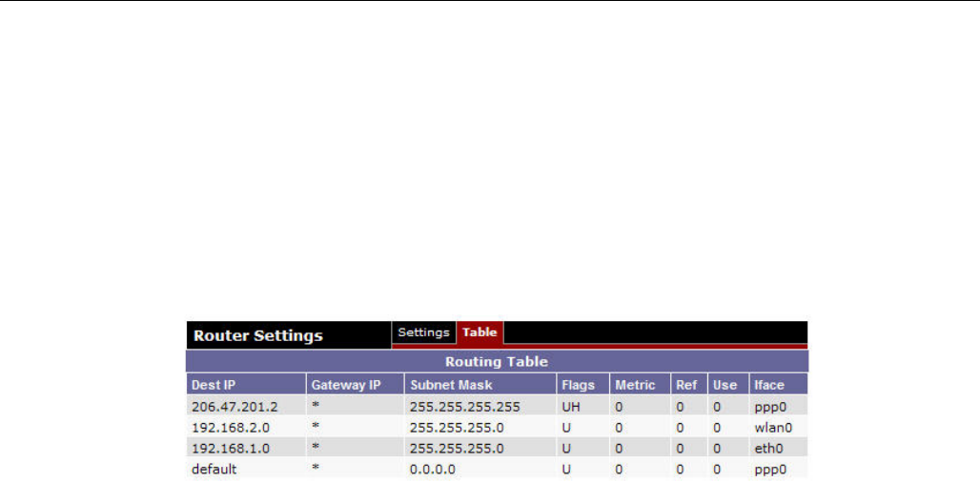980x482 pixels.
Task: Select the Table tab
Action: [x=480, y=332]
